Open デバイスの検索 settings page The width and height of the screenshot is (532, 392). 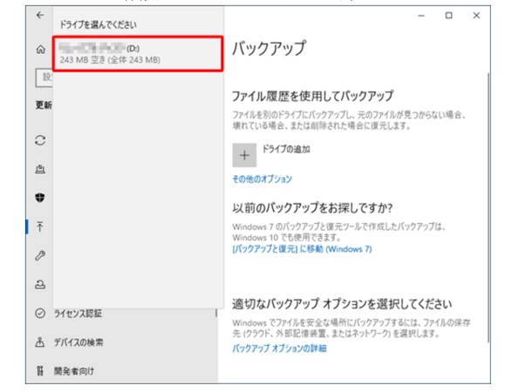point(78,342)
